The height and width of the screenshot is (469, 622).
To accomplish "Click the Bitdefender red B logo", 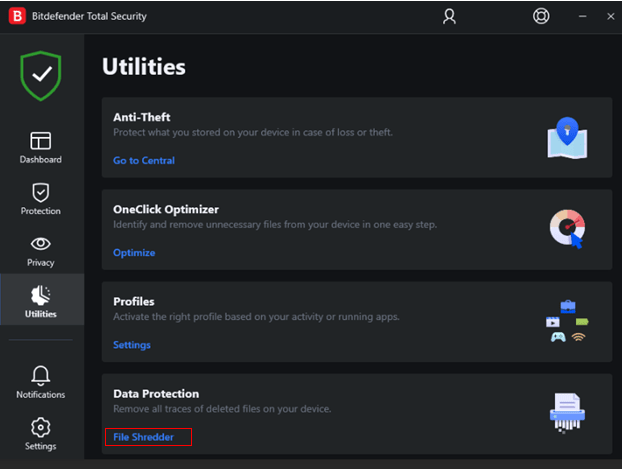I will click(x=17, y=16).
